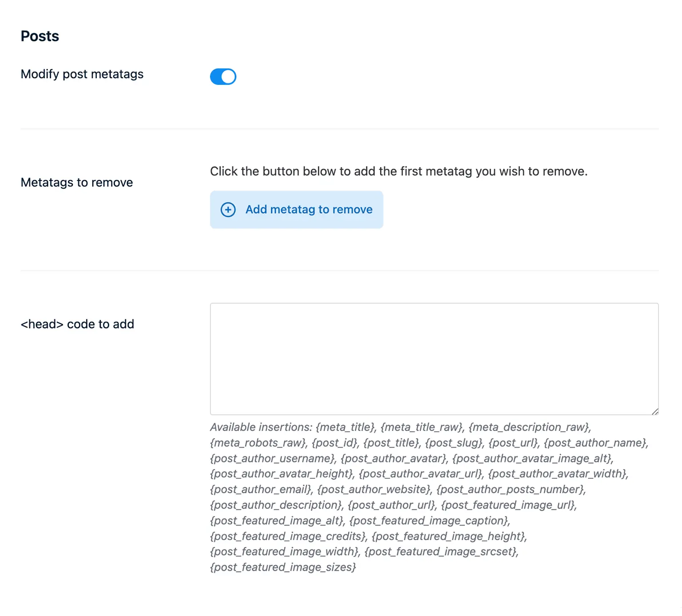
Task: Click the <head> code to add label
Action: point(77,324)
